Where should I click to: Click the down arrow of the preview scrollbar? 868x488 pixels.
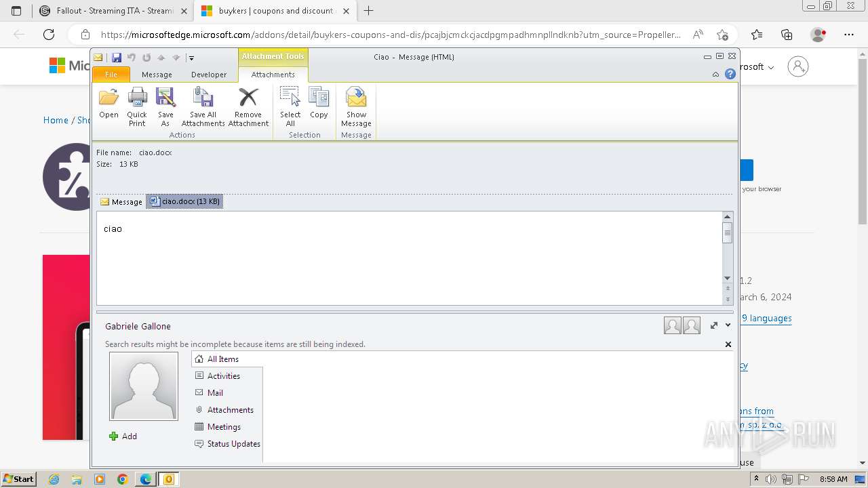[x=728, y=279]
